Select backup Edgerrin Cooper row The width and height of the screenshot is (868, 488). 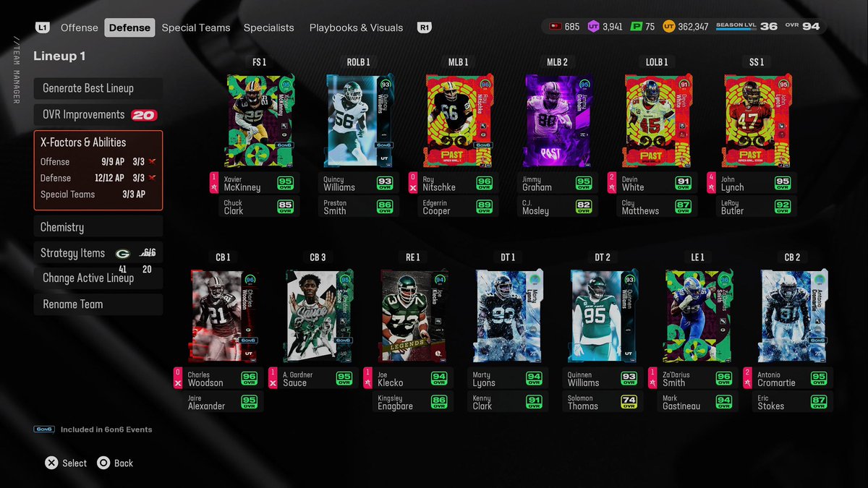tap(459, 207)
